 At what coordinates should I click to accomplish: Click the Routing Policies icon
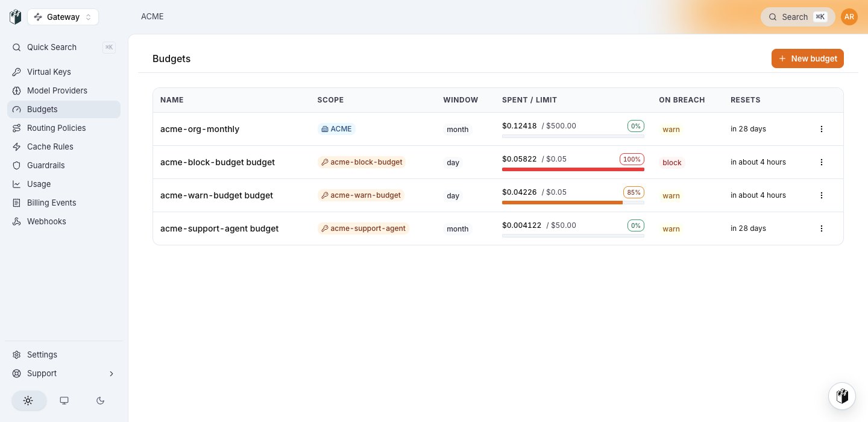[17, 128]
